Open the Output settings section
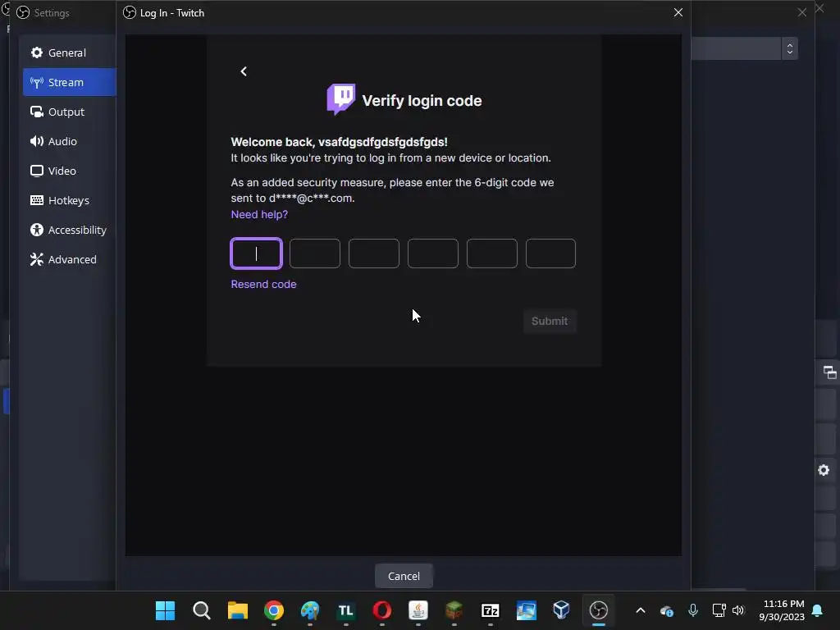 (69, 112)
